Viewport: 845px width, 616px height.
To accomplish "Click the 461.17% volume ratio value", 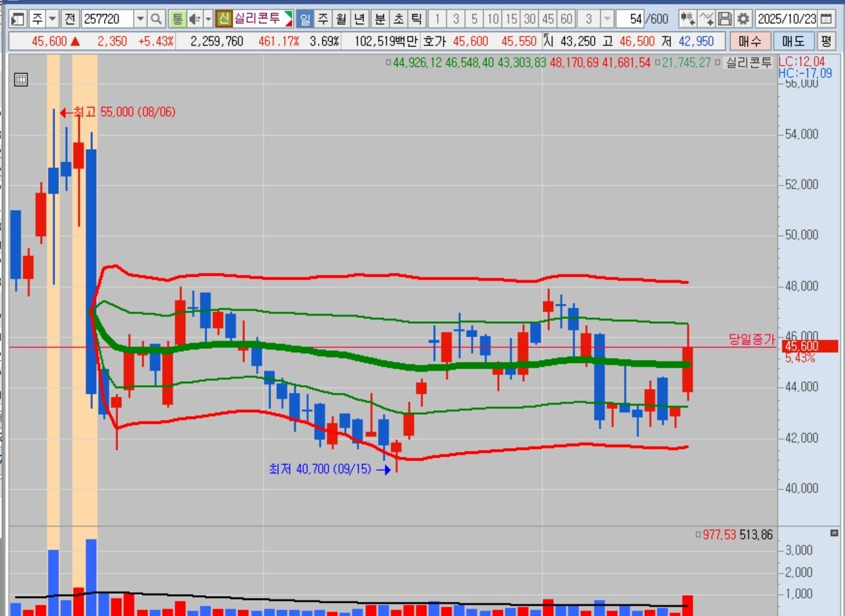I will [x=279, y=41].
